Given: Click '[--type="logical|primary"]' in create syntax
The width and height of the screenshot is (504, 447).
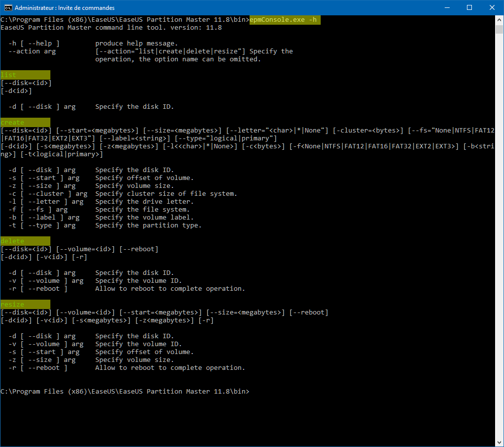Looking at the screenshot, I should click(226, 138).
